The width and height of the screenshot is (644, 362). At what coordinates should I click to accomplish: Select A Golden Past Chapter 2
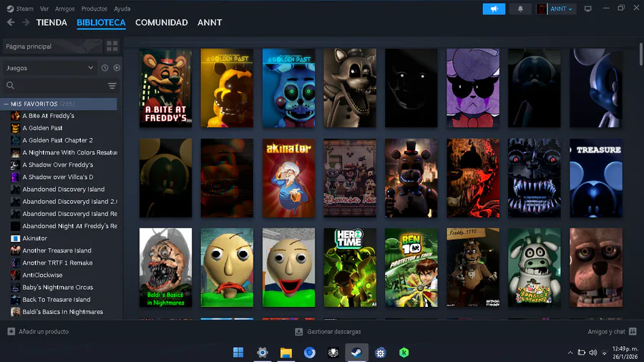pyautogui.click(x=57, y=140)
